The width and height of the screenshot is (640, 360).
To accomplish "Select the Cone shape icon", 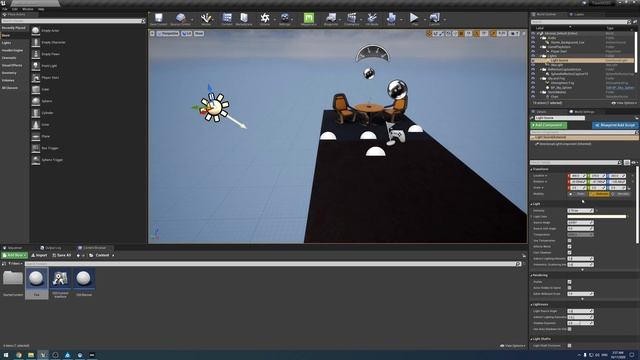I will [36, 124].
